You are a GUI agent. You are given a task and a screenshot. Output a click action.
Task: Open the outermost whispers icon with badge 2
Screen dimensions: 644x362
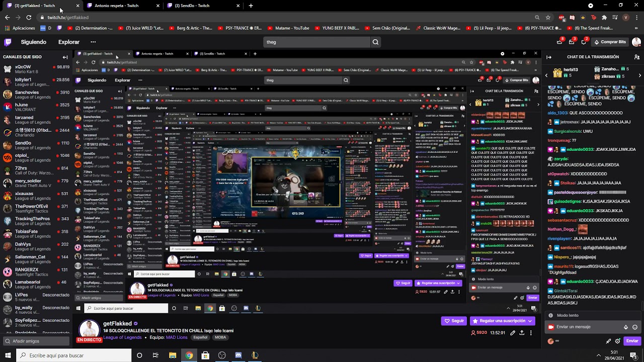click(x=584, y=42)
